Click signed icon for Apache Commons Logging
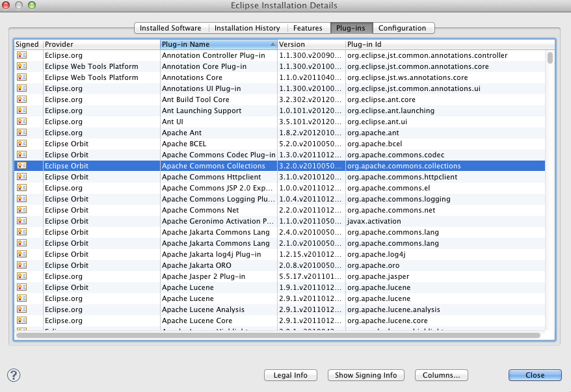The image size is (571, 392). 22,199
